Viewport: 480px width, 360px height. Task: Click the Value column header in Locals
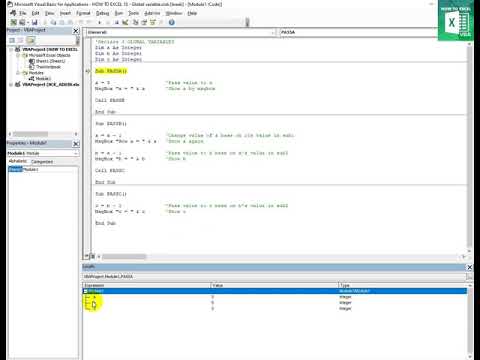click(275, 285)
